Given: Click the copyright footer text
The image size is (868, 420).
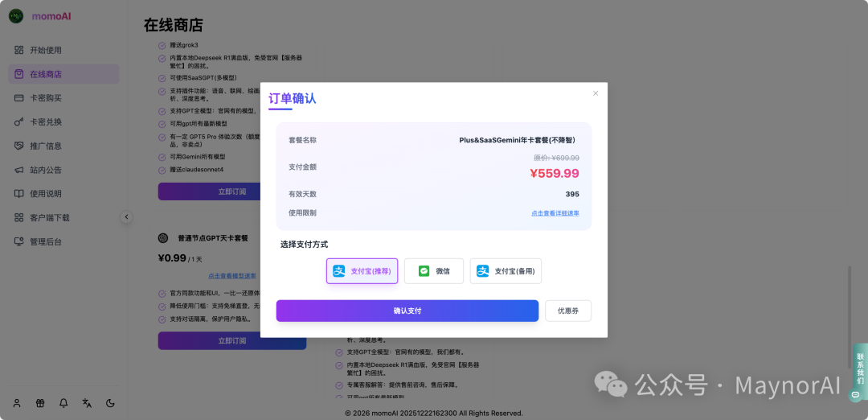Looking at the screenshot, I should click(x=433, y=414).
